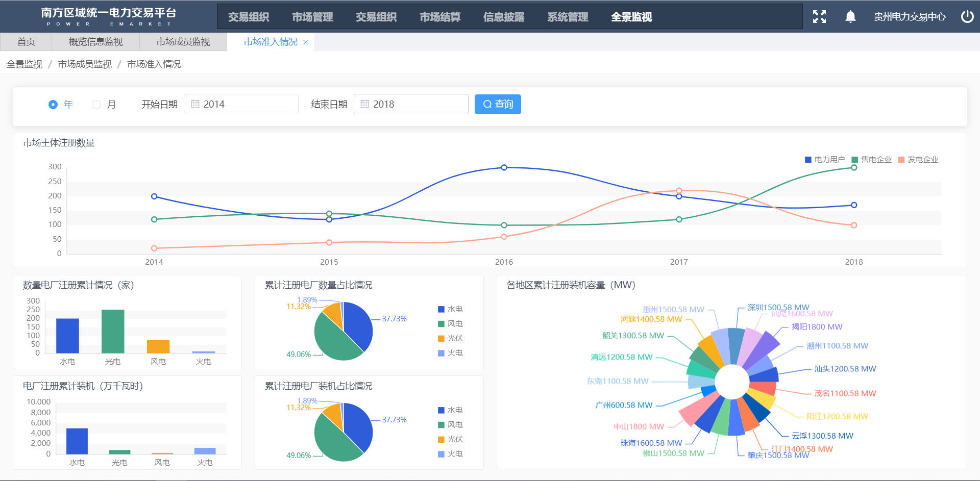980x481 pixels.
Task: Click 广州600.58 MW label
Action: [x=624, y=405]
